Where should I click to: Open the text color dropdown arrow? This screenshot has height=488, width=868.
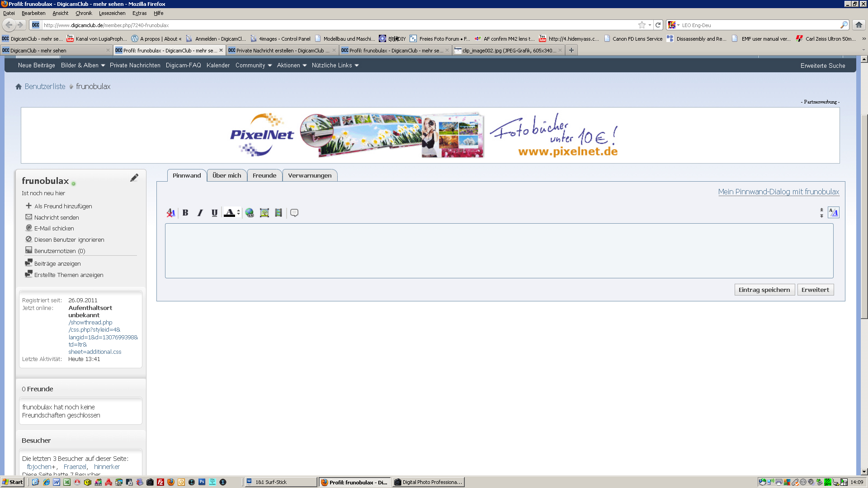tap(239, 213)
